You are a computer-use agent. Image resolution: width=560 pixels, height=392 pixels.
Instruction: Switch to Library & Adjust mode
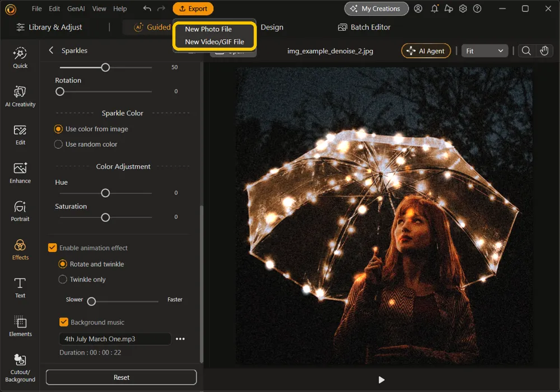(x=49, y=27)
